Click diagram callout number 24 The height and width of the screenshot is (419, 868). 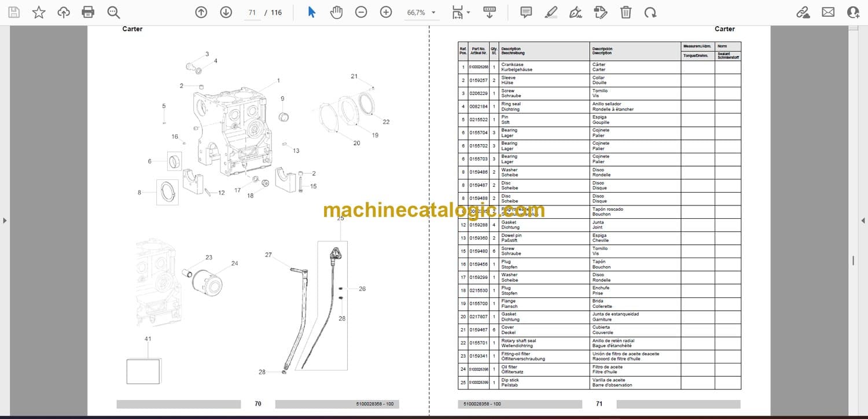click(x=234, y=263)
